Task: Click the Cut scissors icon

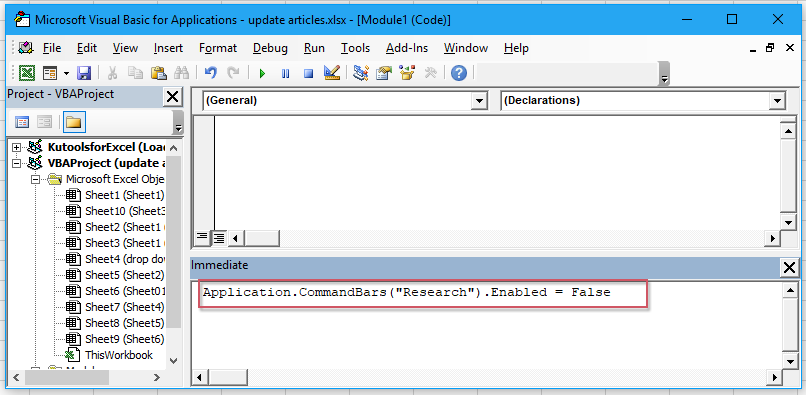Action: click(x=112, y=73)
